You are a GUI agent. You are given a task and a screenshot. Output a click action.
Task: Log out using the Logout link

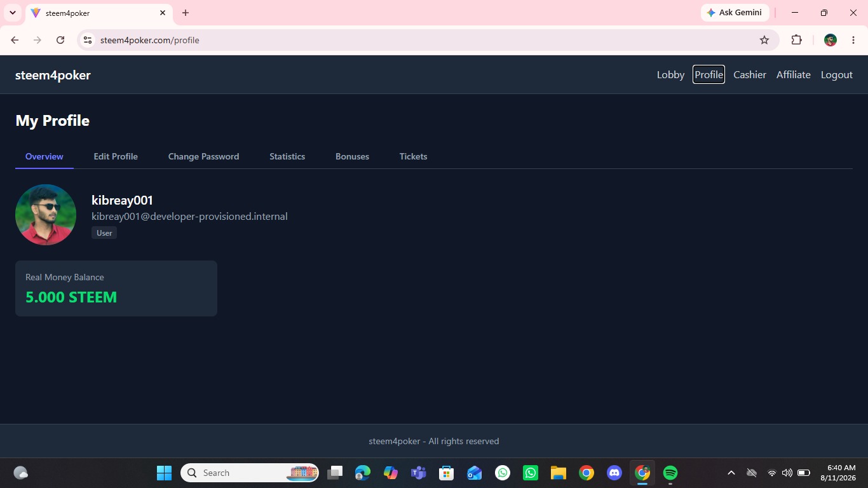click(x=836, y=74)
